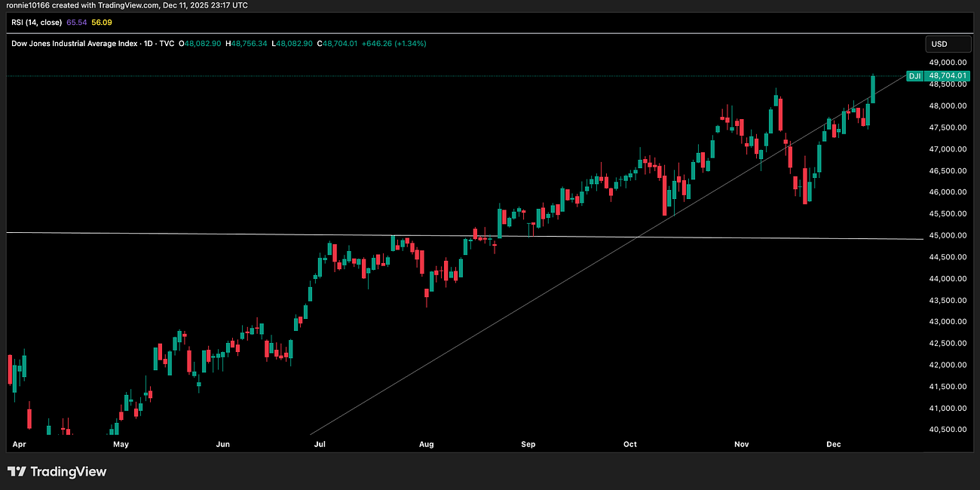
Task: Click the Apr label on the time axis
Action: 19,444
